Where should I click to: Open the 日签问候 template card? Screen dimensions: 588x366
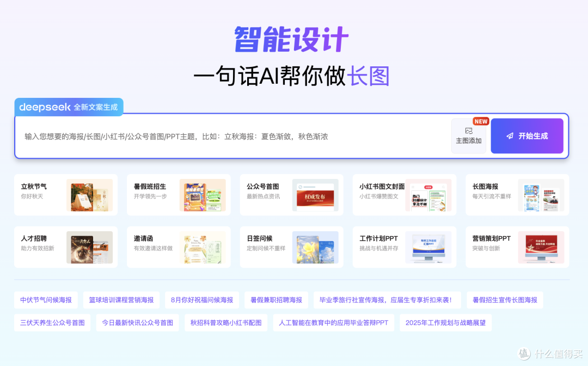click(292, 247)
